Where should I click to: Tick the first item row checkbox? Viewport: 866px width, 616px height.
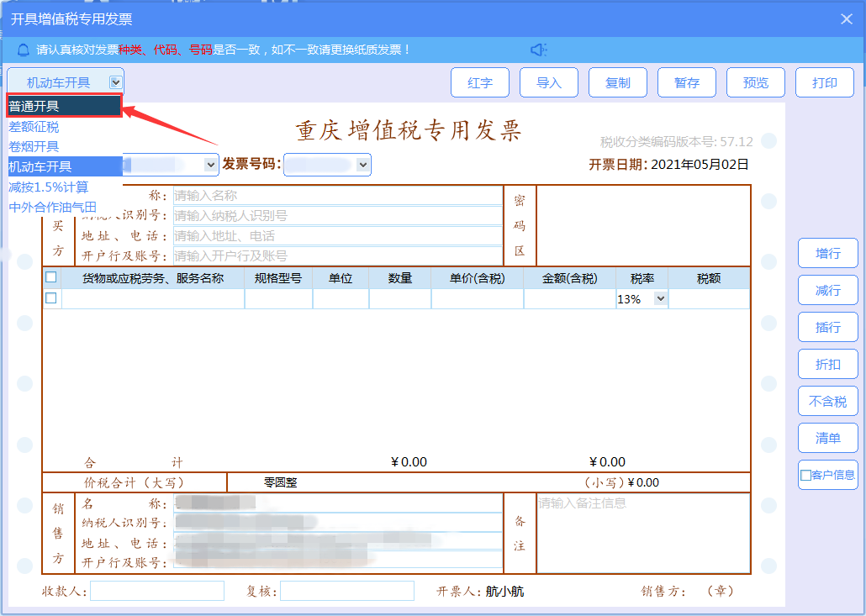(51, 298)
